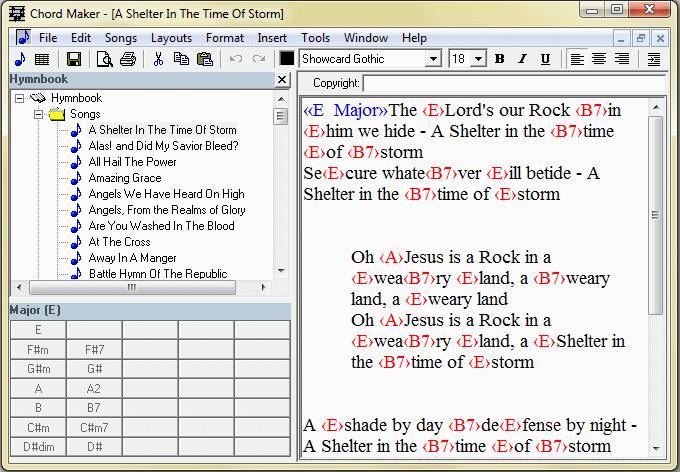Click the Songs yellow folder icon
The image size is (680, 472).
(x=57, y=114)
